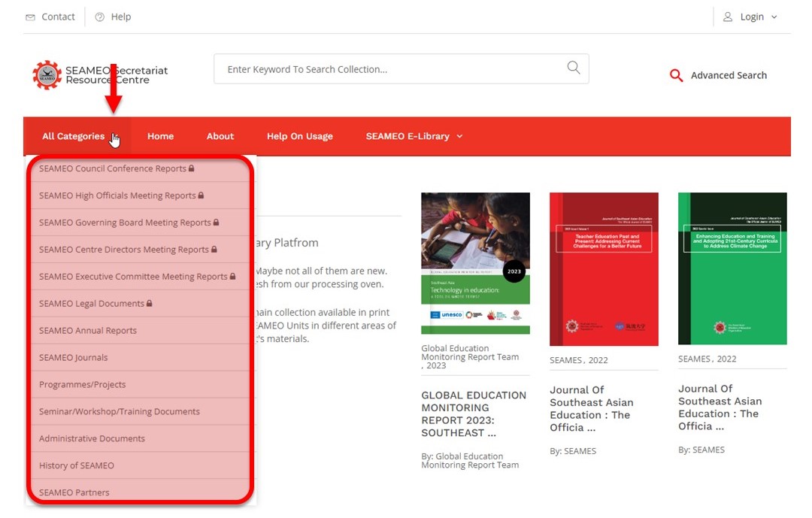Screen dimensions: 812x518
Task: Click 'By: SEAMES' under red journal
Action: [x=573, y=451]
